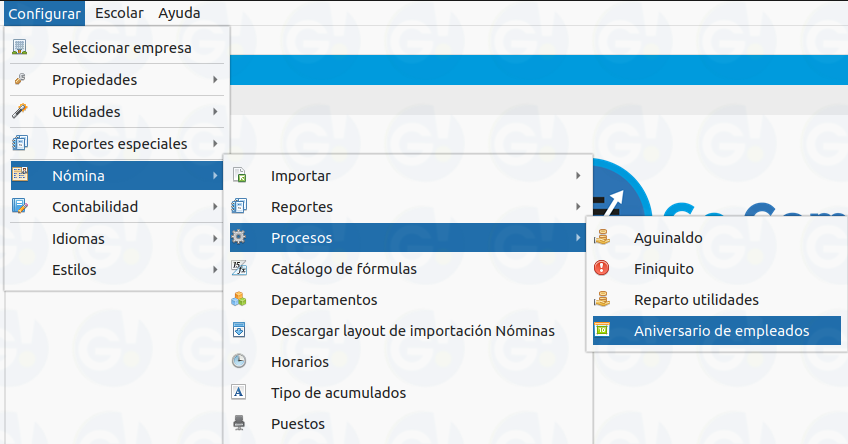Expand the Reportes especiales submenu arrow
This screenshot has height=444, width=848.
point(215,143)
